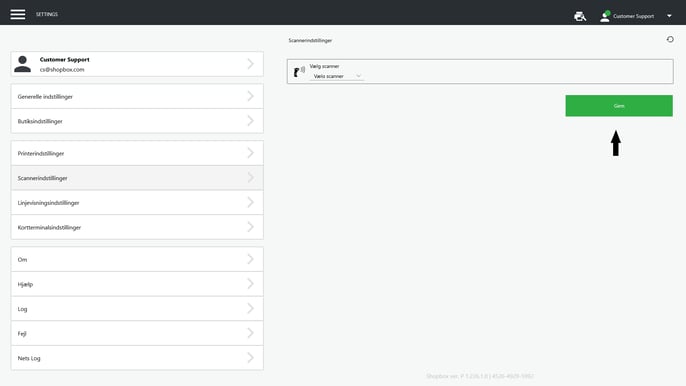
Task: Click the profile silhouette in Customer Support card
Action: click(x=23, y=64)
